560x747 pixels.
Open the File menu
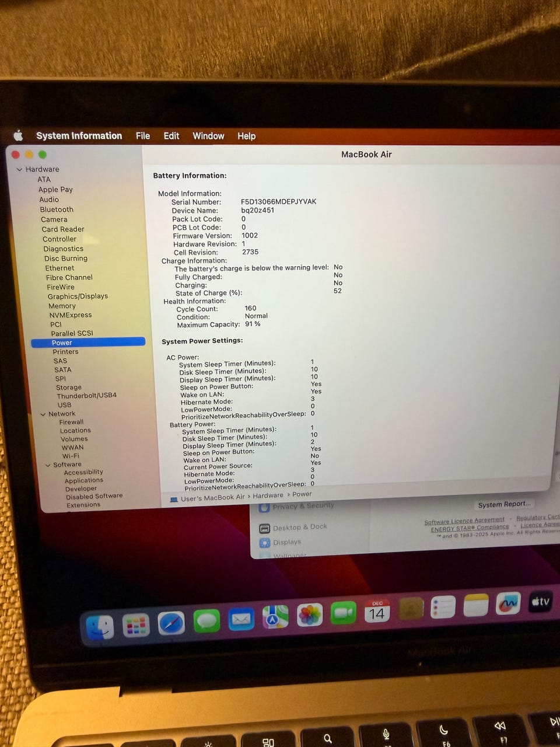click(143, 136)
